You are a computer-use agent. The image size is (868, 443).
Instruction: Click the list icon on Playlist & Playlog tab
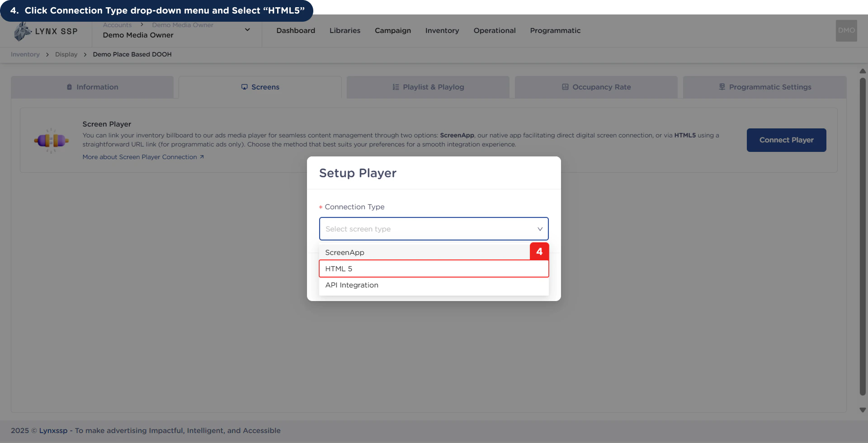[x=394, y=87]
